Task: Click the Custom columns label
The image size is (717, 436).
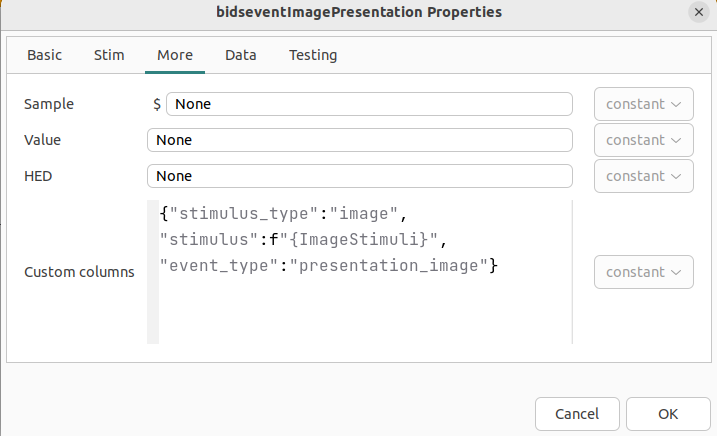Action: pyautogui.click(x=79, y=272)
